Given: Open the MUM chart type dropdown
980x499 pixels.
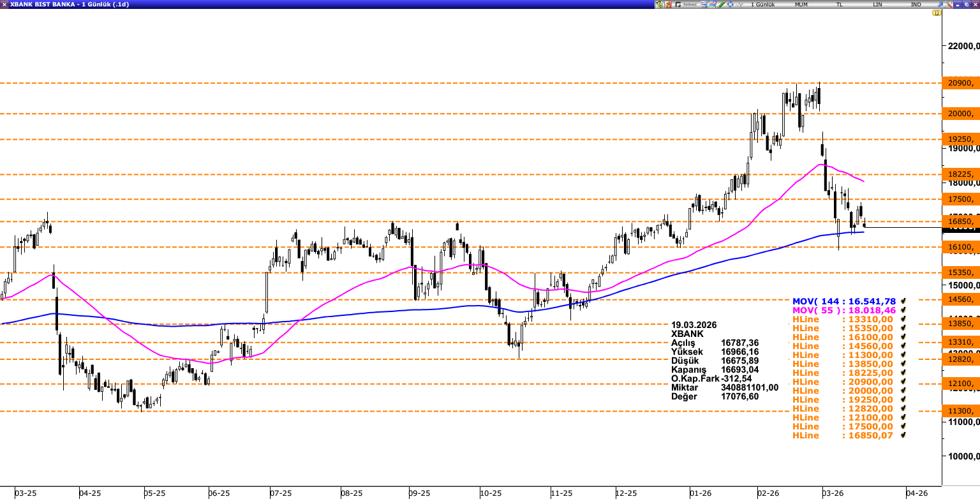Looking at the screenshot, I should (801, 4).
